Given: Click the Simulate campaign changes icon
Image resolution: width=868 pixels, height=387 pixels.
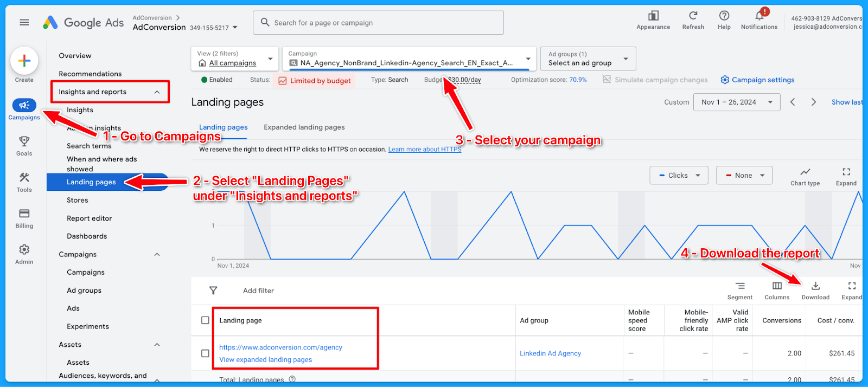Looking at the screenshot, I should [x=607, y=79].
